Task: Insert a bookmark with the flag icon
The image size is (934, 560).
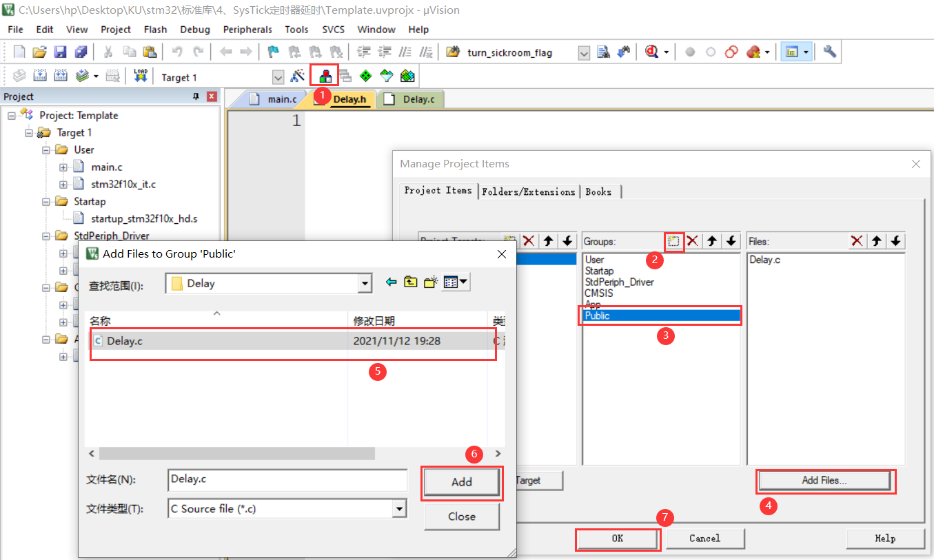Action: [274, 52]
